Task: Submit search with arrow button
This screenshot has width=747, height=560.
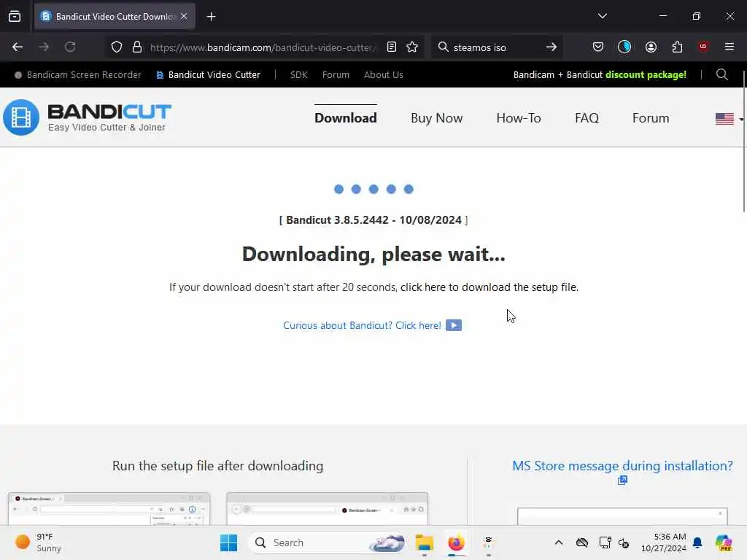Action: [x=551, y=47]
